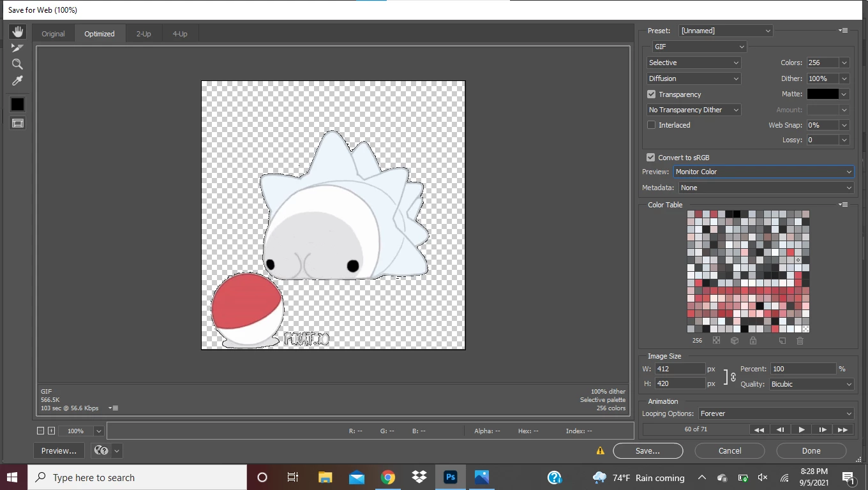Expand the Web Snap dropdown arrow
Viewport: 868px width, 490px height.
coord(844,125)
